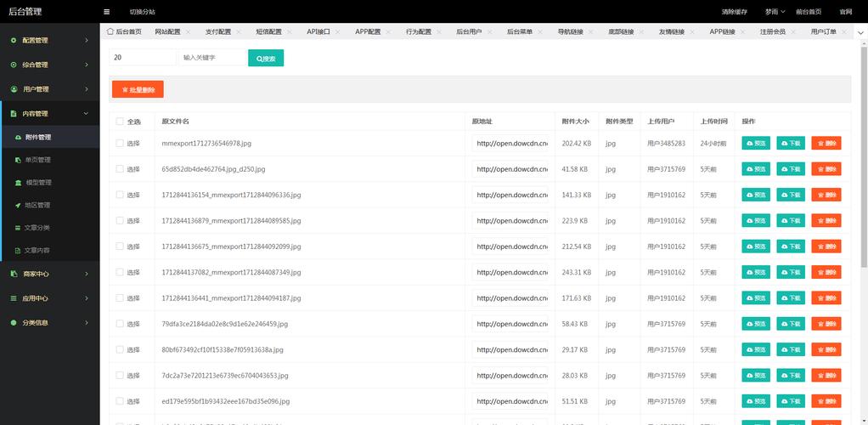Image resolution: width=868 pixels, height=425 pixels.
Task: Open the 梦雨 user dropdown
Action: click(775, 12)
